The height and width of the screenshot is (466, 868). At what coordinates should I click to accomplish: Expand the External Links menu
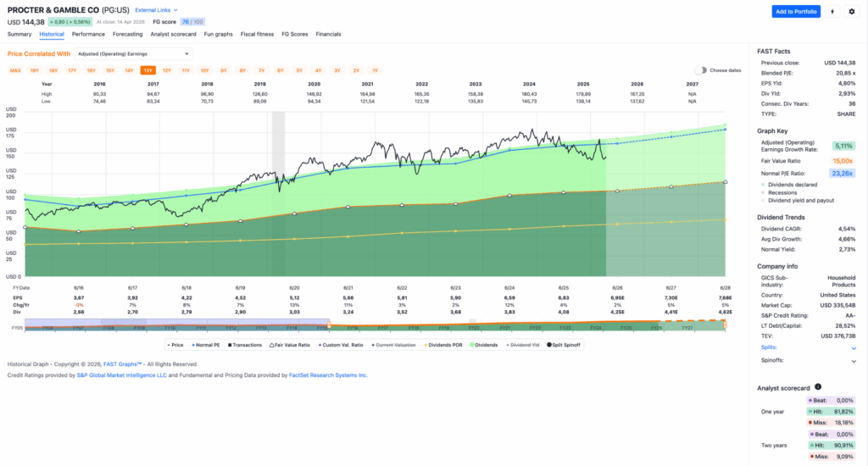pos(154,10)
